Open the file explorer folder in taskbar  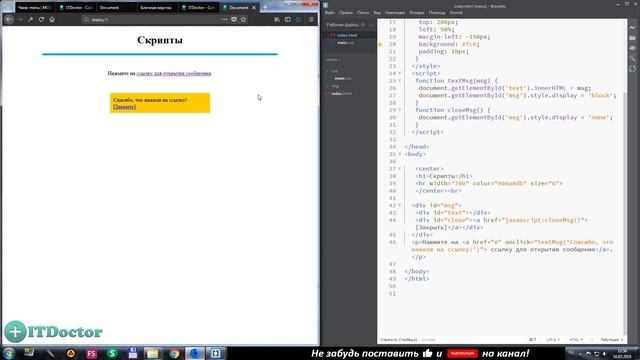coord(153,353)
